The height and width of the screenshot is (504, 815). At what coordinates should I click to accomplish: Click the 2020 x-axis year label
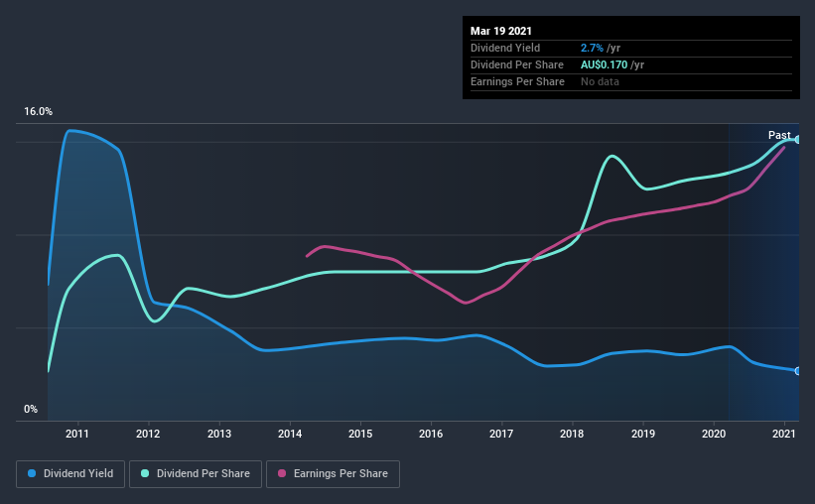point(714,434)
